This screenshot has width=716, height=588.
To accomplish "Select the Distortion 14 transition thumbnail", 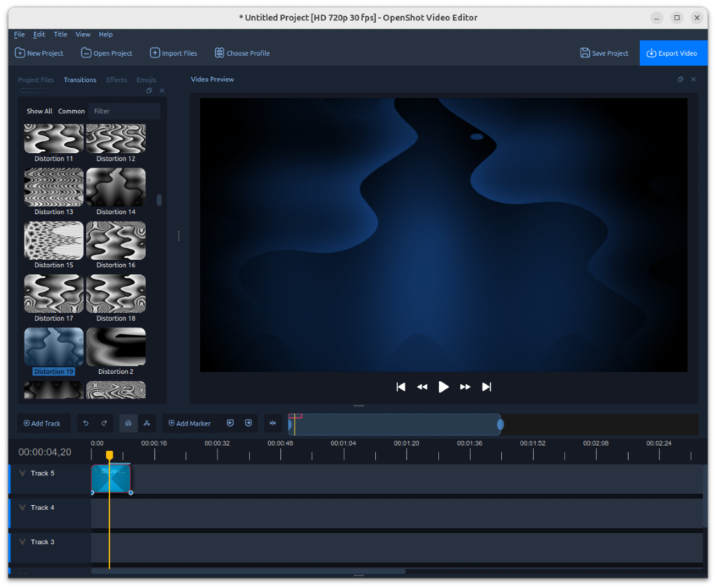I will coord(116,187).
